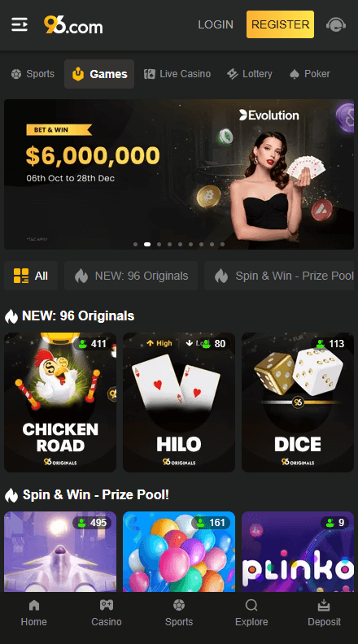Screen dimensions: 358x644
Task: Switch to the Lottery tab
Action: click(x=250, y=74)
